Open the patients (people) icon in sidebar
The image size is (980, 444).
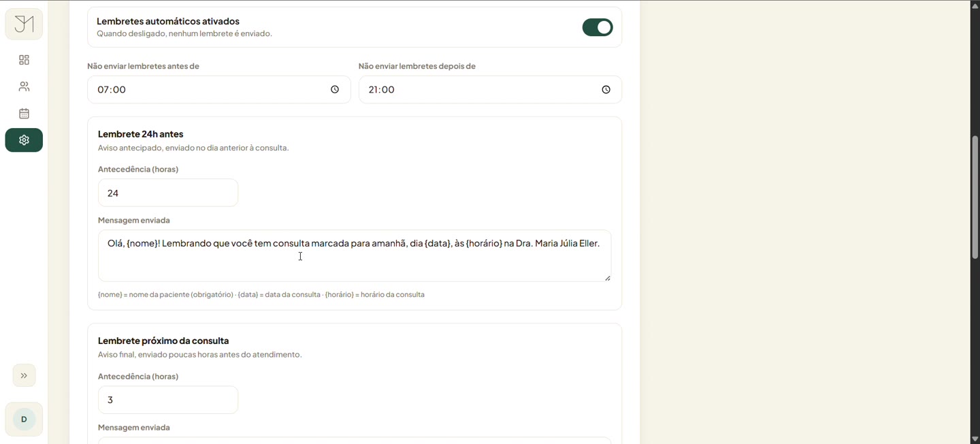24,86
